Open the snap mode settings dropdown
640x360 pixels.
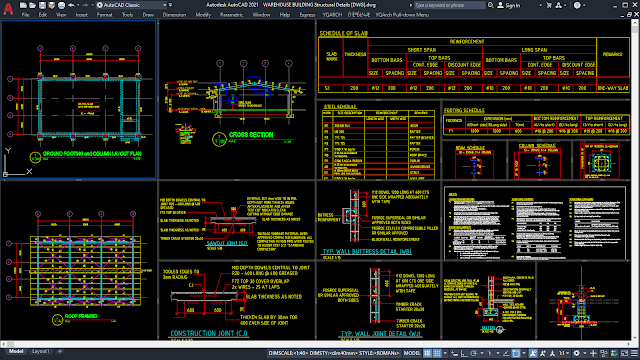point(445,353)
